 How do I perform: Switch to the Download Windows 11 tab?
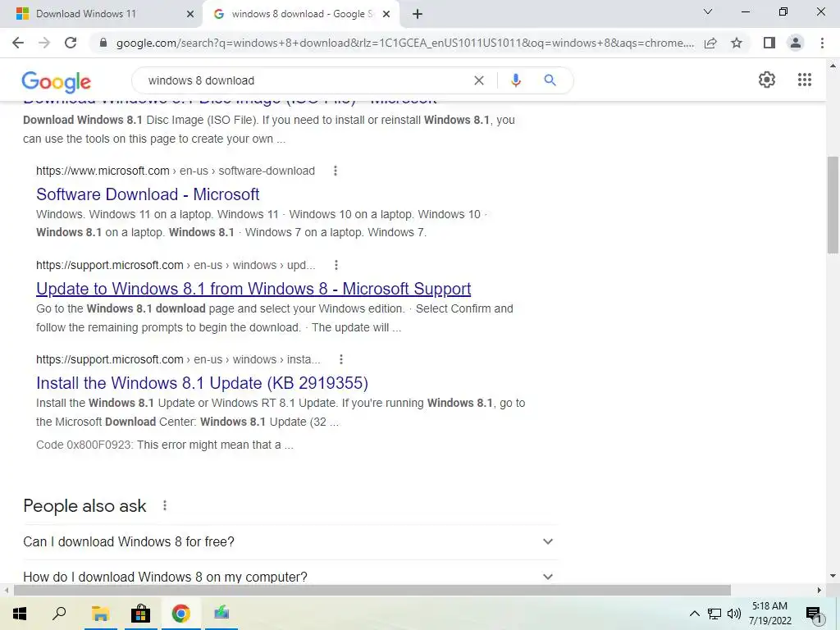coord(102,14)
